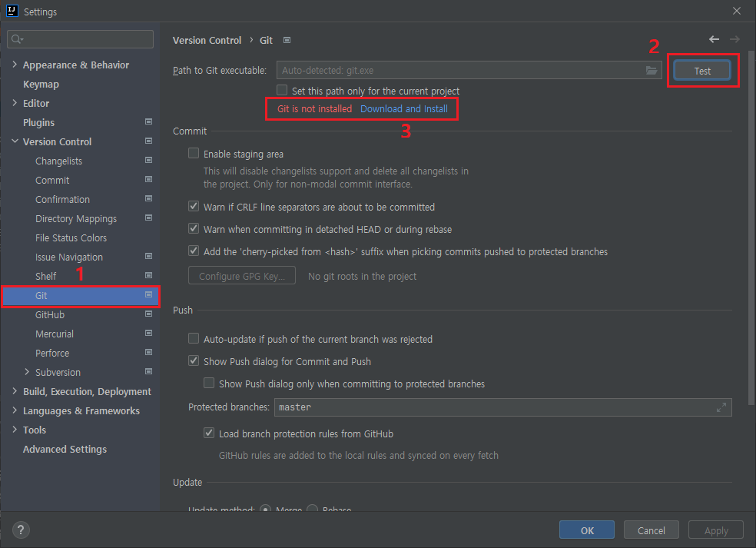Close the Settings dialog window
The image size is (756, 548).
point(736,11)
